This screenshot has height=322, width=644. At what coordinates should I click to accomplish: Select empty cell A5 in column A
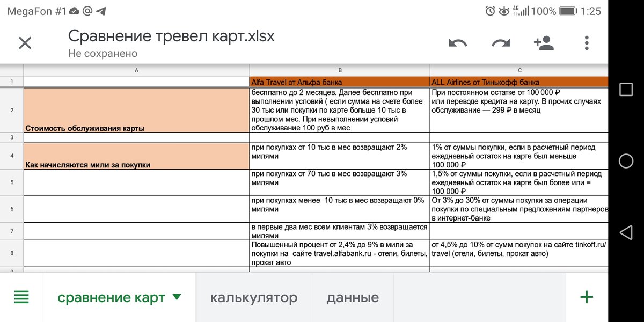tap(136, 183)
